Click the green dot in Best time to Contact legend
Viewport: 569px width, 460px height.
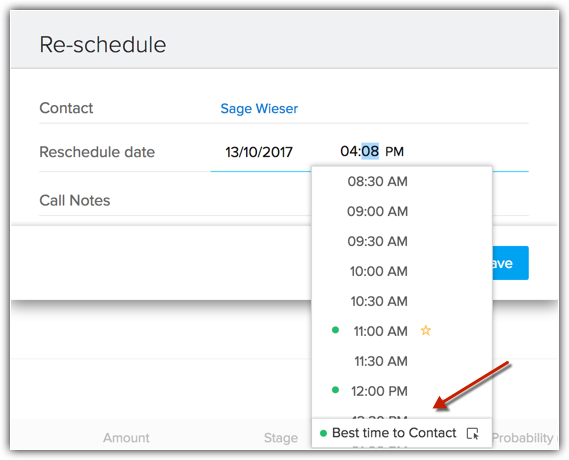pyautogui.click(x=323, y=433)
